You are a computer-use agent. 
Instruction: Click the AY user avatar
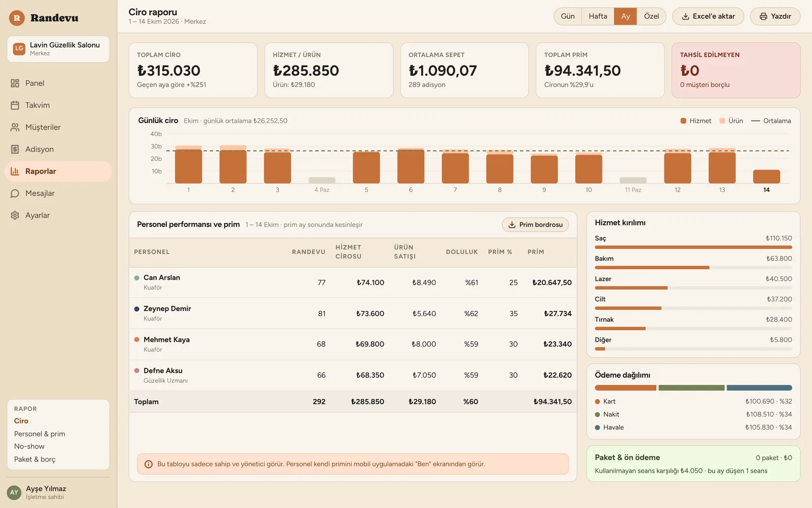point(14,492)
